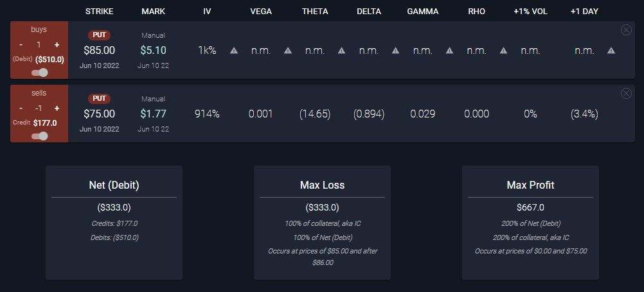Click the warning triangle after buys row Delta value
Screen dimensions: 644x292
point(397,51)
